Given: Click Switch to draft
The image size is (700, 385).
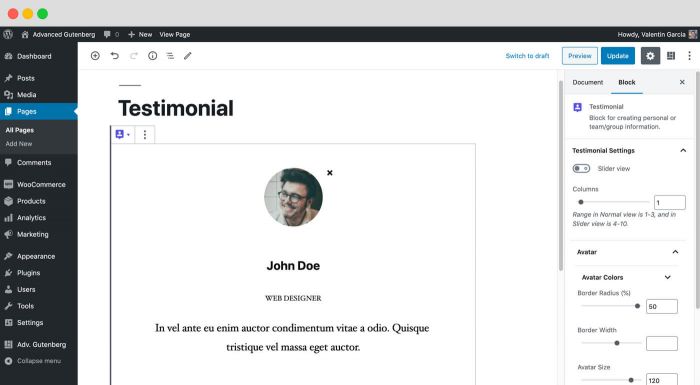Looking at the screenshot, I should point(527,56).
